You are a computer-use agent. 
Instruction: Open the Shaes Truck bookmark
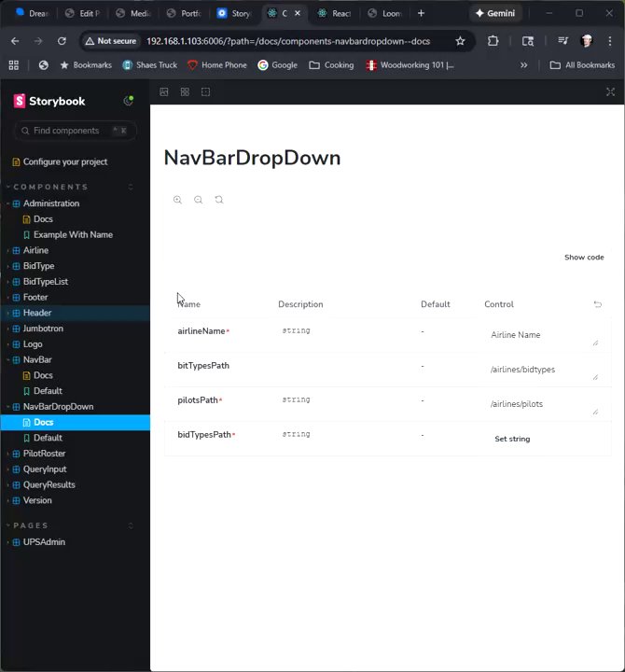coord(150,65)
